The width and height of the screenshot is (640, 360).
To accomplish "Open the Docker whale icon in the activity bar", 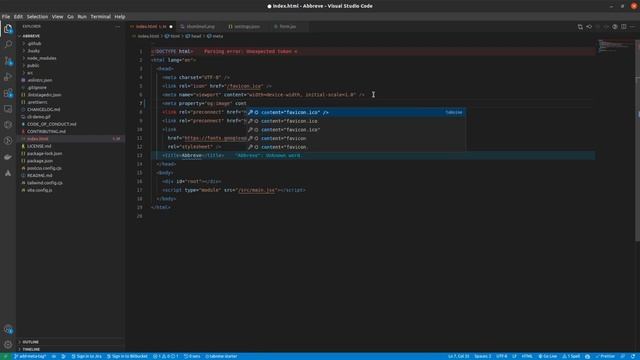I will pos(8,157).
